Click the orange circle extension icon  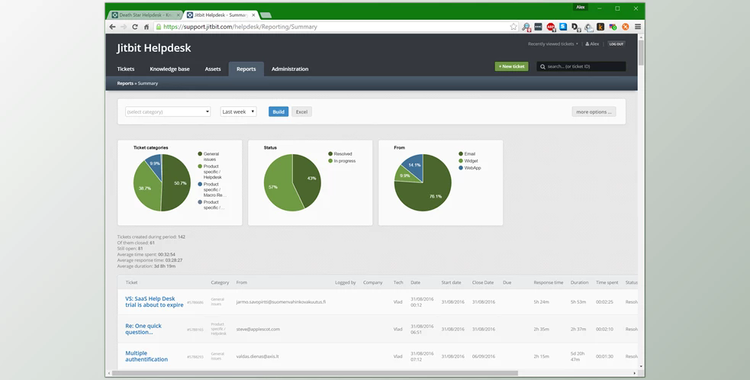[x=625, y=27]
